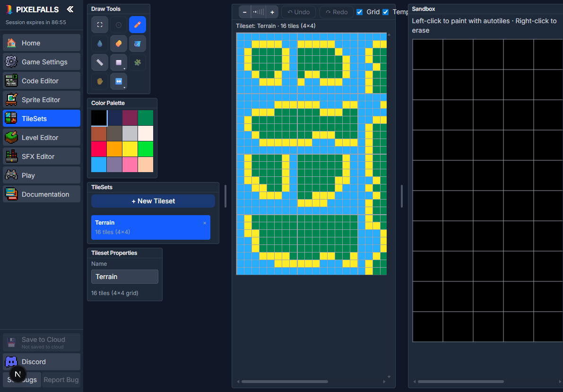Pick the yellow color swatch

130,149
